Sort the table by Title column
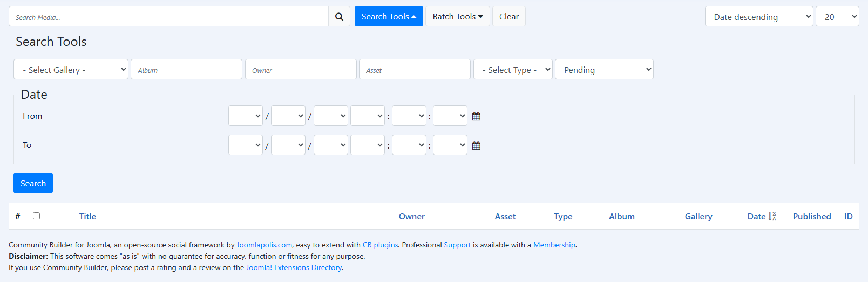868x282 pixels. click(x=87, y=216)
